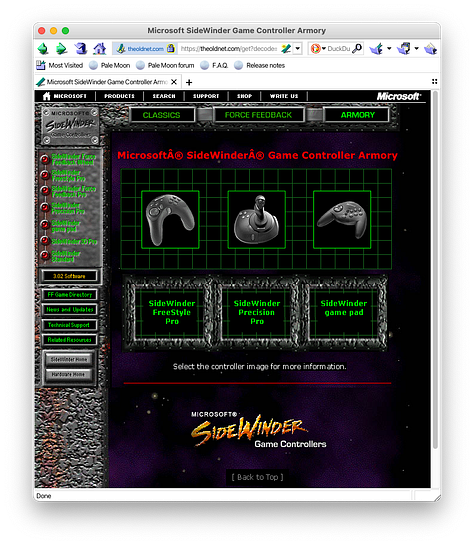Select the FreeStyle Pro controller image

[170, 220]
